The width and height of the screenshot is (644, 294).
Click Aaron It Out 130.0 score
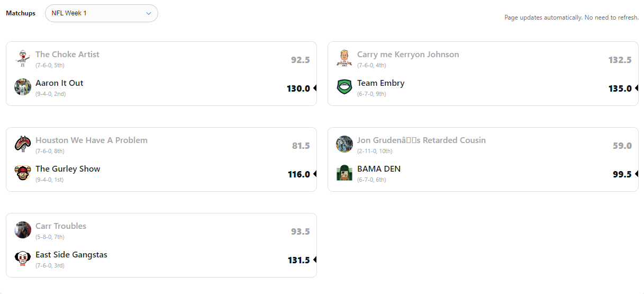tap(298, 88)
